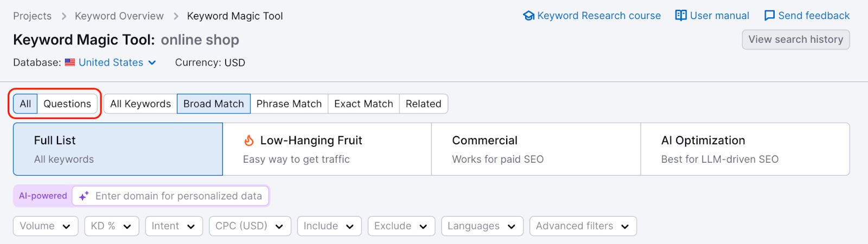Switch to the Questions toggle
Image resolution: width=868 pixels, height=244 pixels.
[67, 104]
